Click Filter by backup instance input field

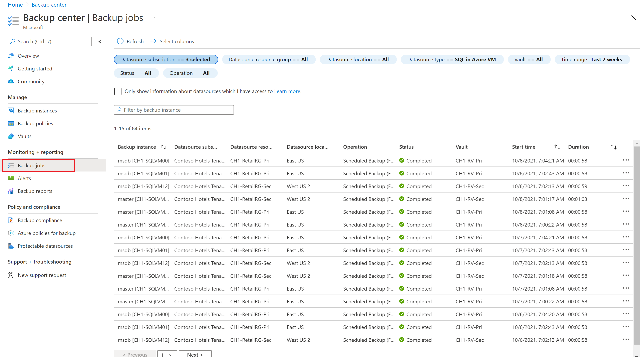point(174,109)
